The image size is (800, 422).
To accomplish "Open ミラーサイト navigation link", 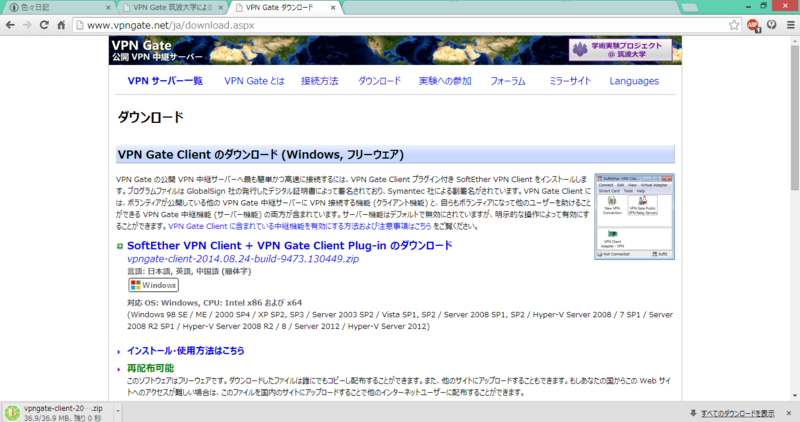I will [570, 81].
